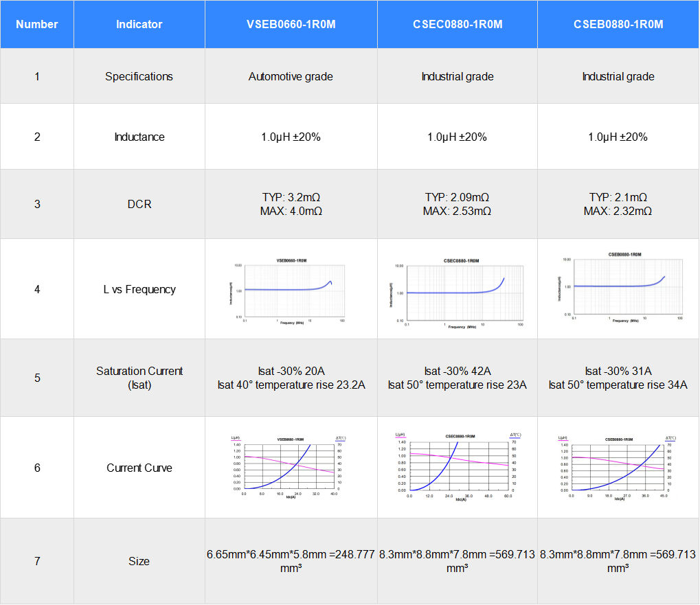The height and width of the screenshot is (605, 700).
Task: Select the Inductance row label
Action: click(139, 136)
